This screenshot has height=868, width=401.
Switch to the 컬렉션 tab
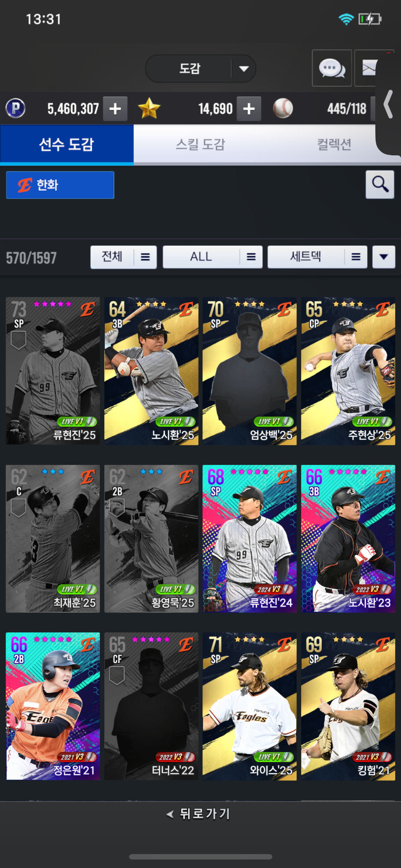pos(334,144)
